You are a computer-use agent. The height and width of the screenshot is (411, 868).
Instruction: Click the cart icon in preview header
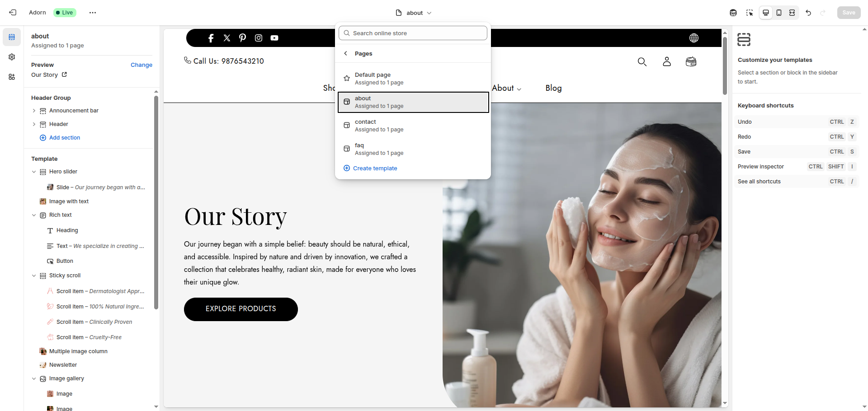(691, 62)
